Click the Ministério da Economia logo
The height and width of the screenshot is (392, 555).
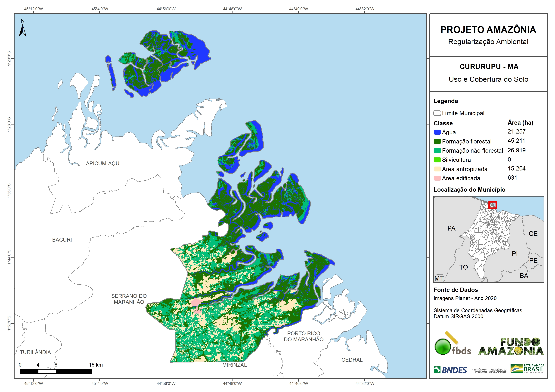(479, 371)
